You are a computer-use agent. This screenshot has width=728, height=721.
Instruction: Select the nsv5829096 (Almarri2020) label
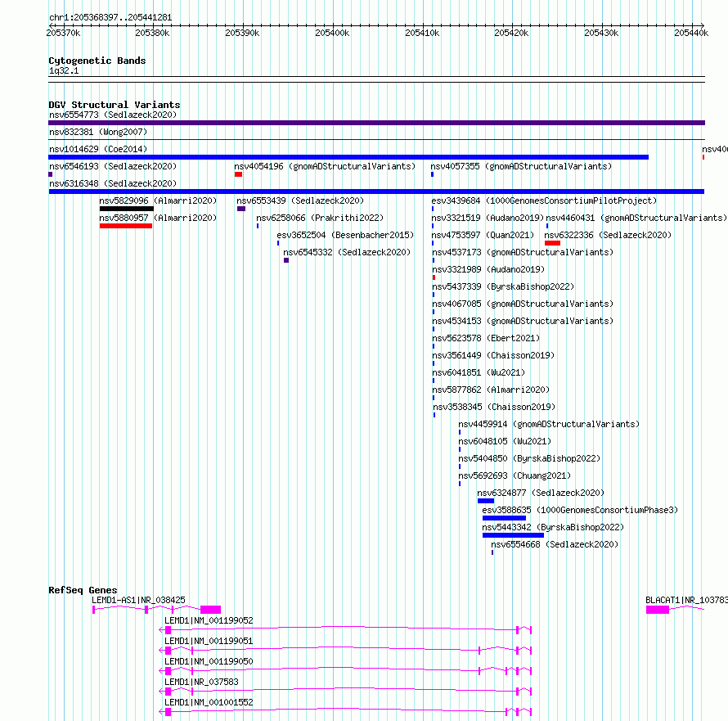[158, 201]
